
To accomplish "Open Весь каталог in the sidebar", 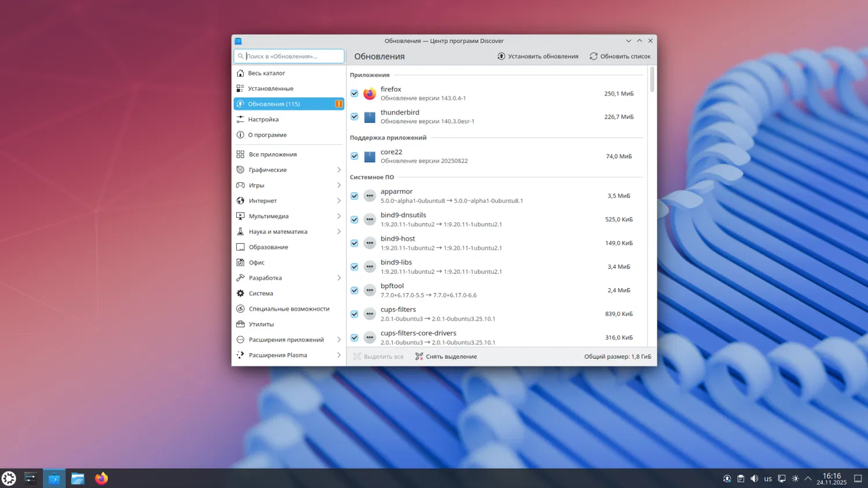I will click(x=289, y=74).
